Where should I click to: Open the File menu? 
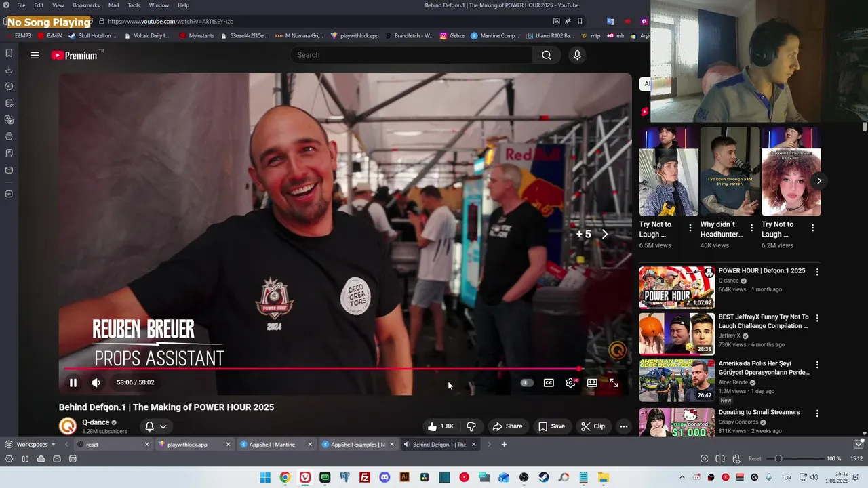(21, 5)
